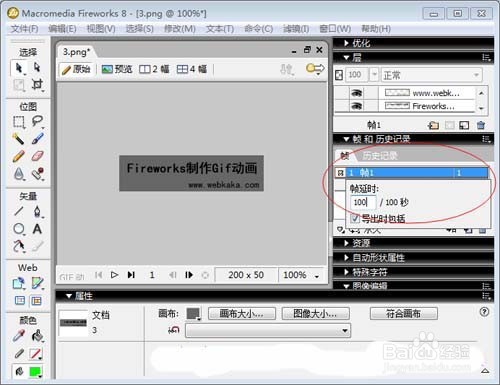Step to the next frame
Image resolution: width=500 pixels, height=385 pixels.
189,275
